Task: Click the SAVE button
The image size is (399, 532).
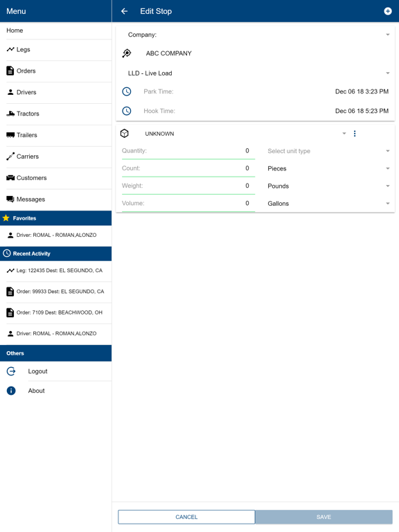Action: click(x=323, y=517)
